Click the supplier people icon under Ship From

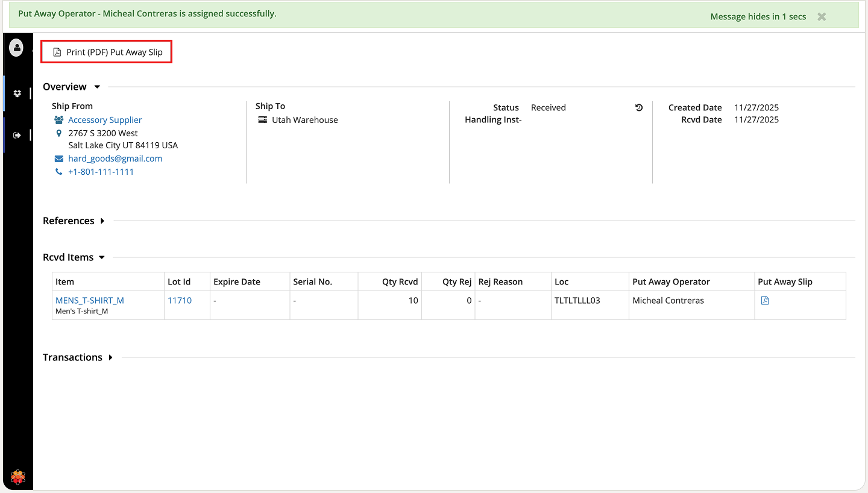59,120
